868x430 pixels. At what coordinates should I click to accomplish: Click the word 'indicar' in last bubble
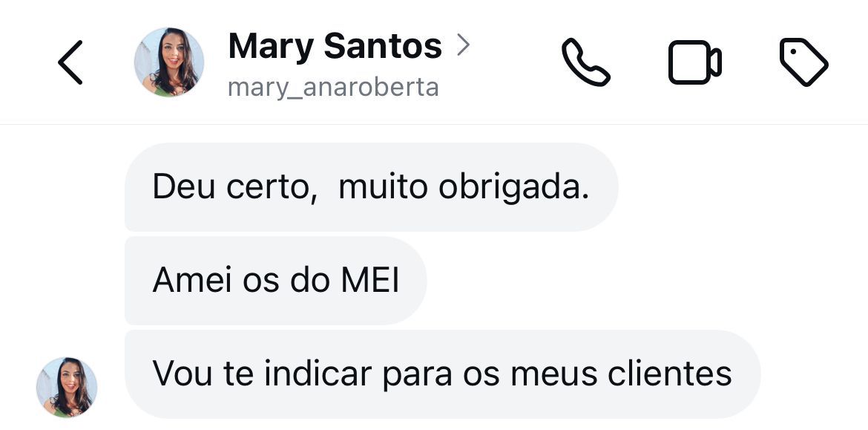318,374
